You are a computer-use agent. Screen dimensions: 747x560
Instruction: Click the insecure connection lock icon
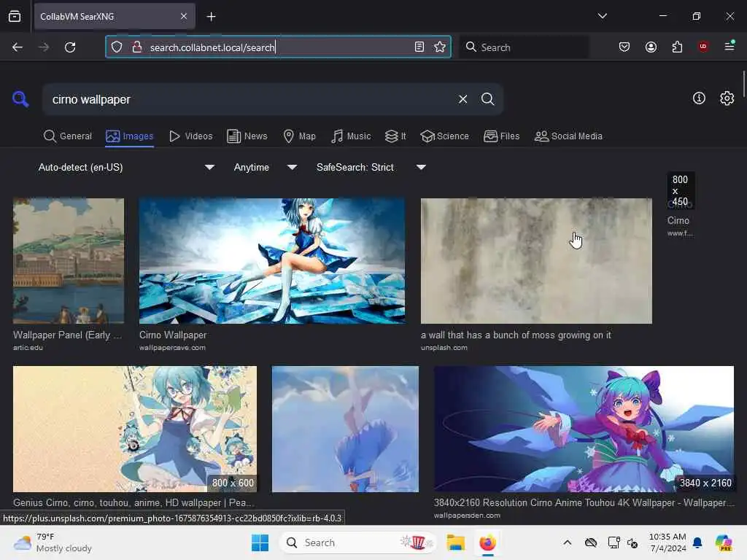(137, 47)
